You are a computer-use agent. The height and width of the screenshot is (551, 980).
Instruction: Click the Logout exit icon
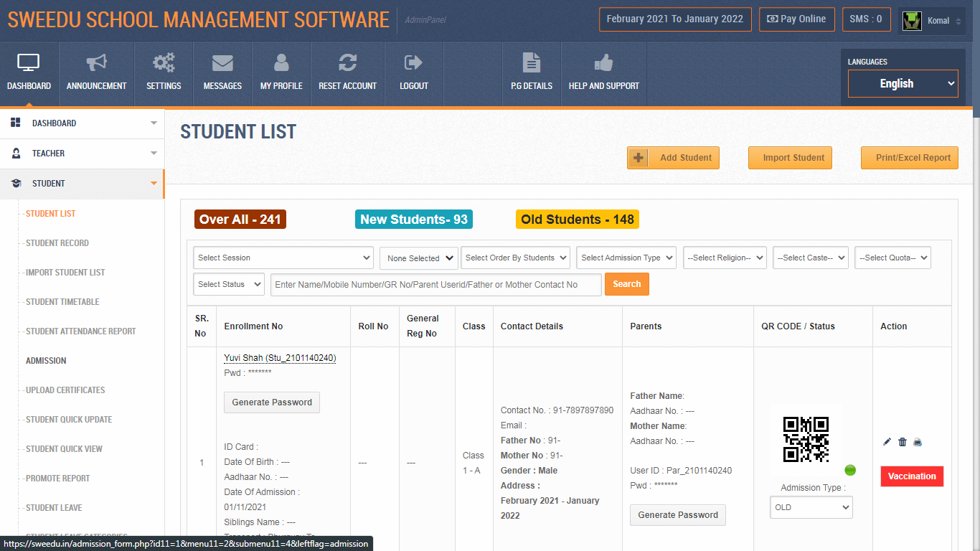(413, 64)
